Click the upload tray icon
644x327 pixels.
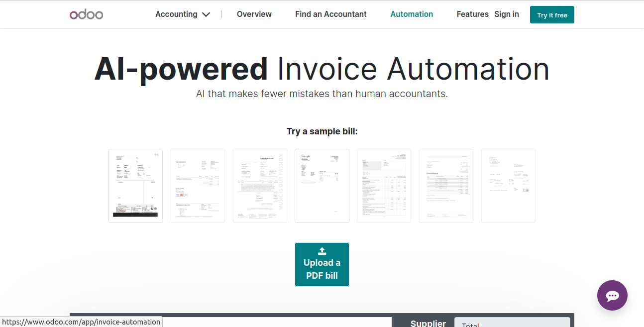[x=322, y=251]
